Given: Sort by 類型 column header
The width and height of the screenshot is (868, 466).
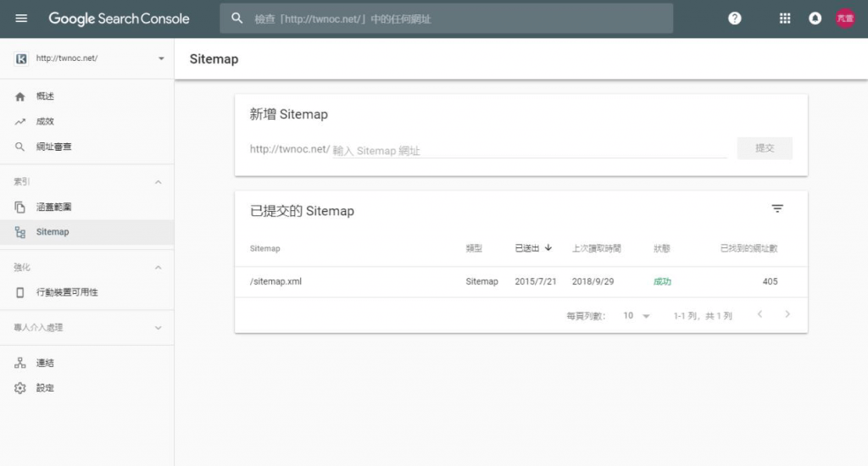Looking at the screenshot, I should (x=474, y=248).
